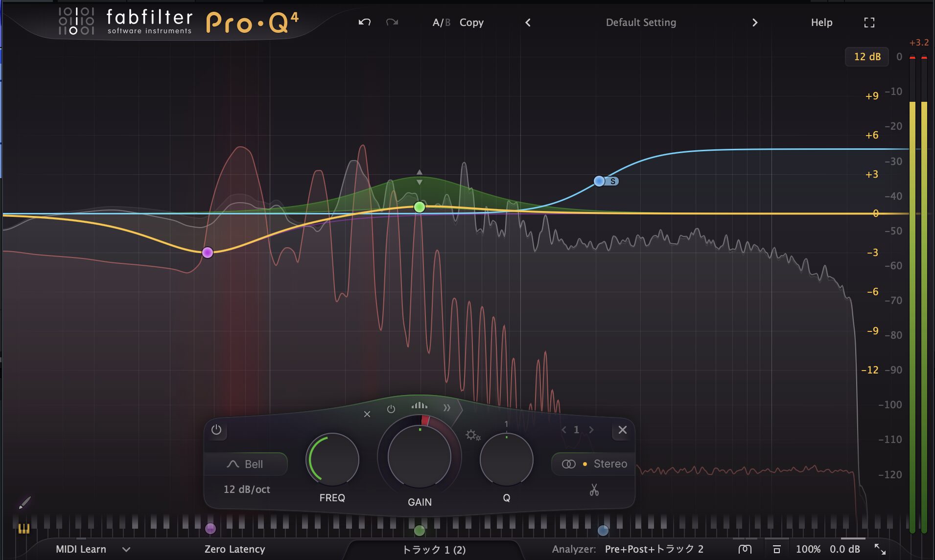The image size is (935, 560).
Task: Split band with scissors icon
Action: 594,490
